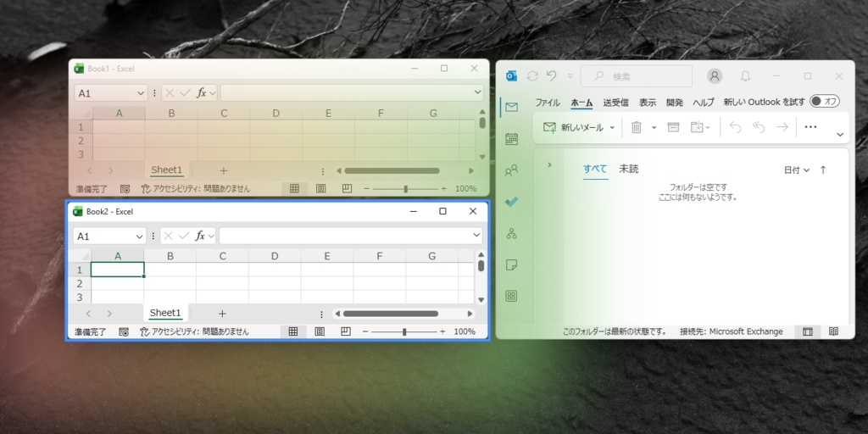This screenshot has width=868, height=434.
Task: Click the Archive icon in Outlook toolbar
Action: click(x=673, y=127)
